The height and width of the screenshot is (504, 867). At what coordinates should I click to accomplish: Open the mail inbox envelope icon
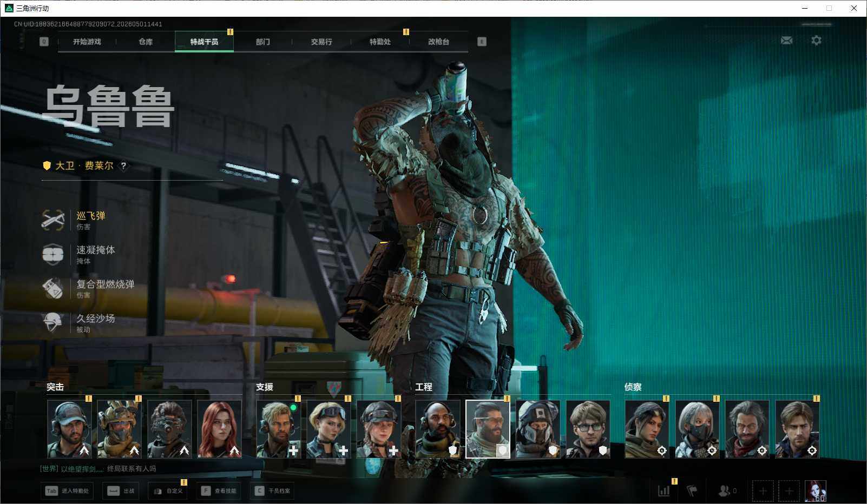[786, 41]
